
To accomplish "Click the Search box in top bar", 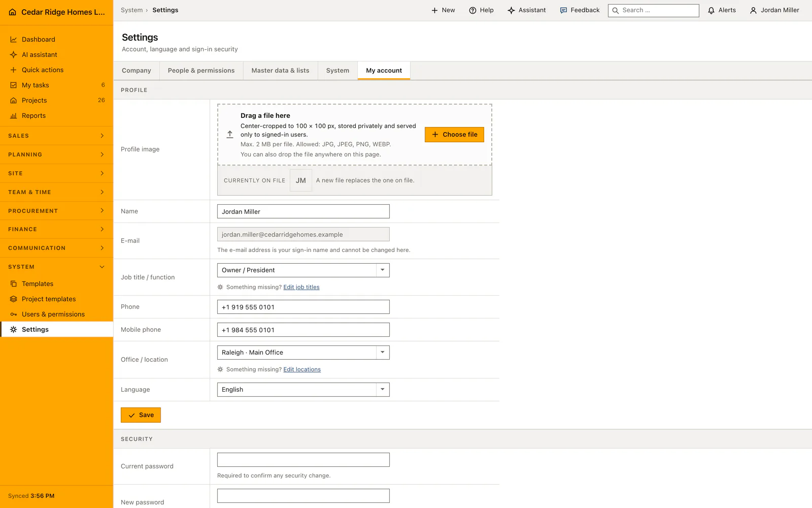I will coord(653,10).
